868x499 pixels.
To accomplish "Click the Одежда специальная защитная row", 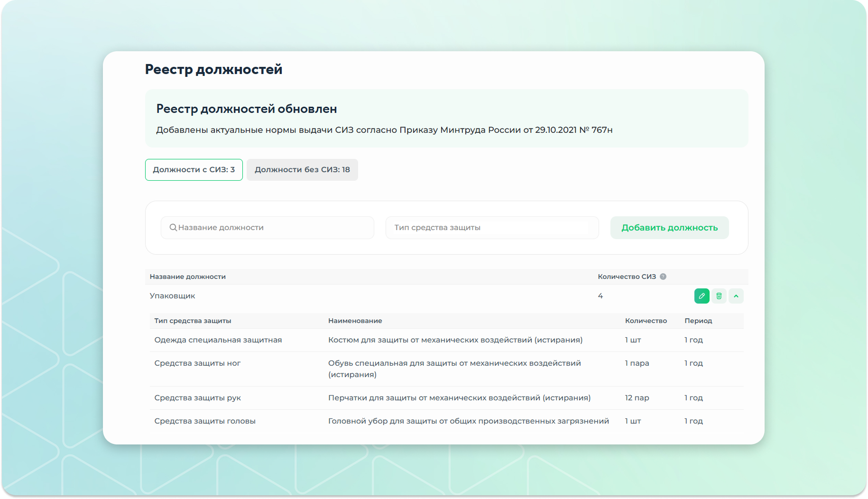I will 218,340.
